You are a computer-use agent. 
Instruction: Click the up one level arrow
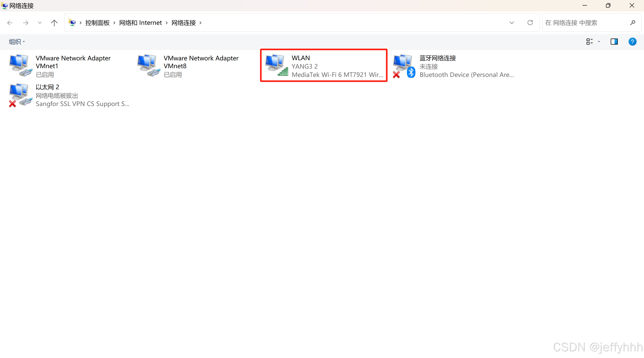tap(54, 23)
